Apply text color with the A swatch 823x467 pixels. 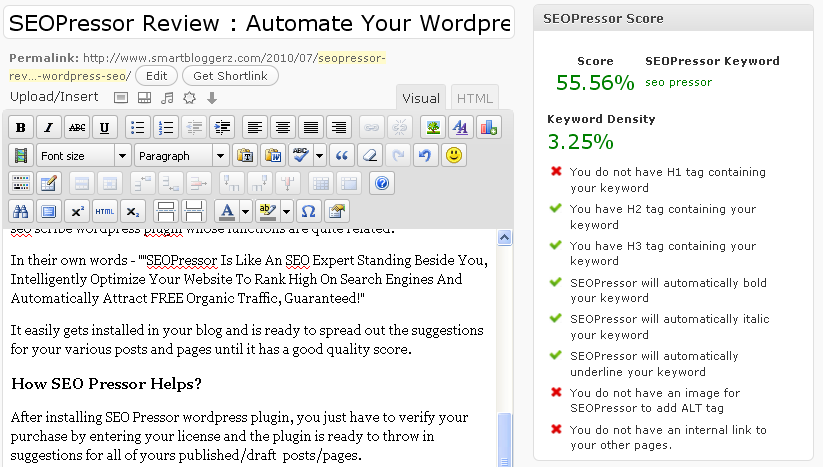[227, 211]
